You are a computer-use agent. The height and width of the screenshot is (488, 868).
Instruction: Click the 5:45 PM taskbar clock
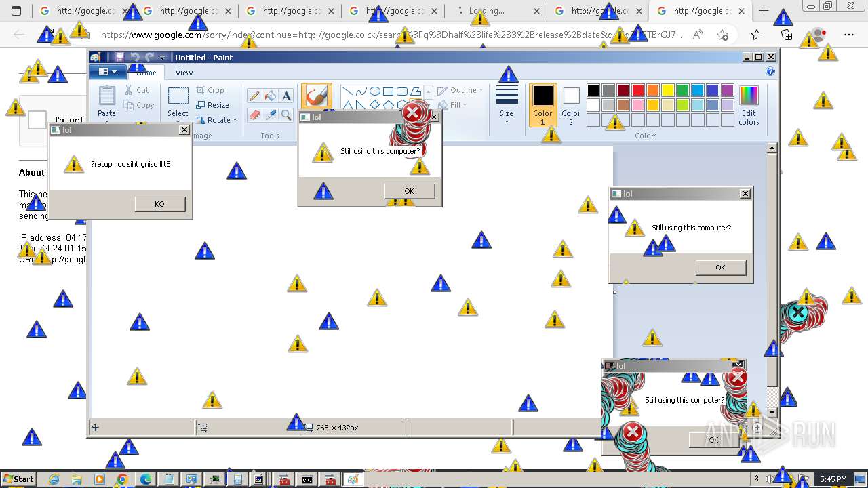(x=833, y=479)
